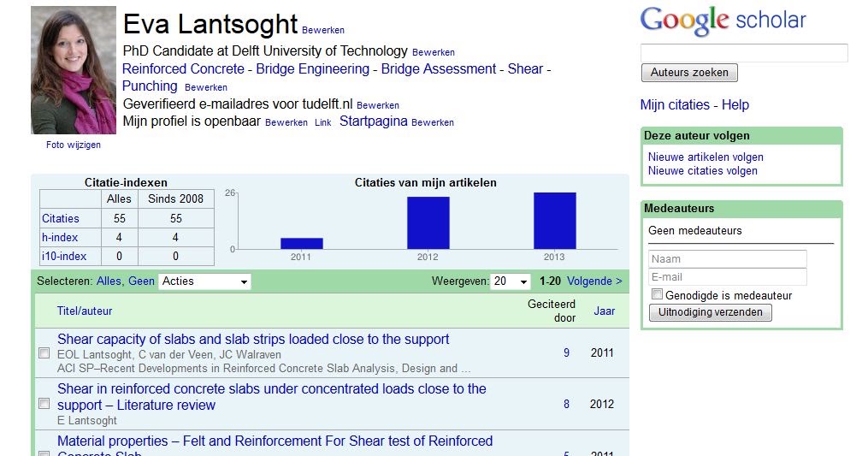Open Mijn citaties link
This screenshot has width=868, height=456.
pyautogui.click(x=675, y=104)
